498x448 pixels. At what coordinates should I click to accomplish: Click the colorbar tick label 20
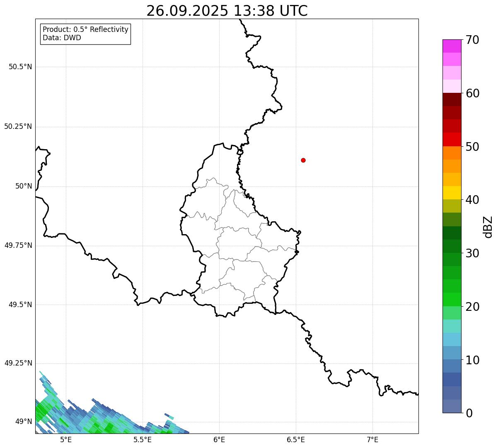pyautogui.click(x=472, y=307)
